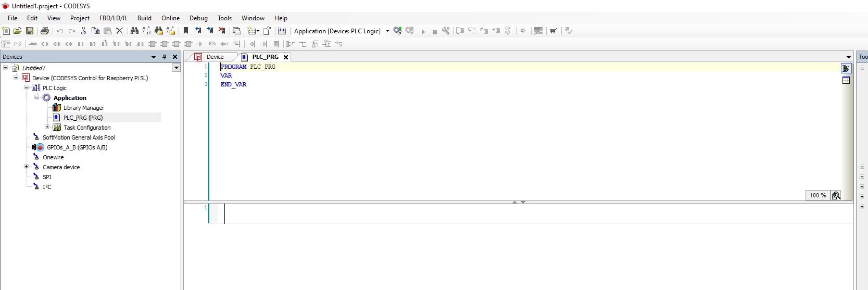Open the Online menu
868x290 pixels.
[x=170, y=18]
